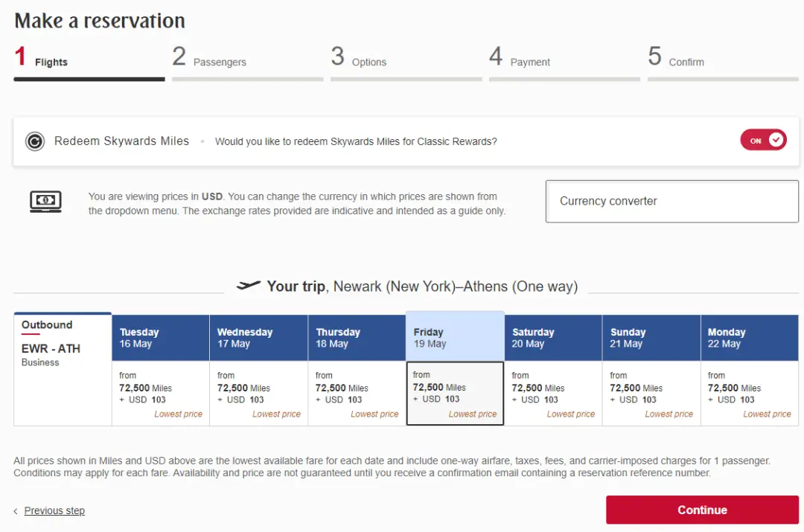The image size is (804, 532).
Task: Select Sunday 21 May fare
Action: [651, 392]
